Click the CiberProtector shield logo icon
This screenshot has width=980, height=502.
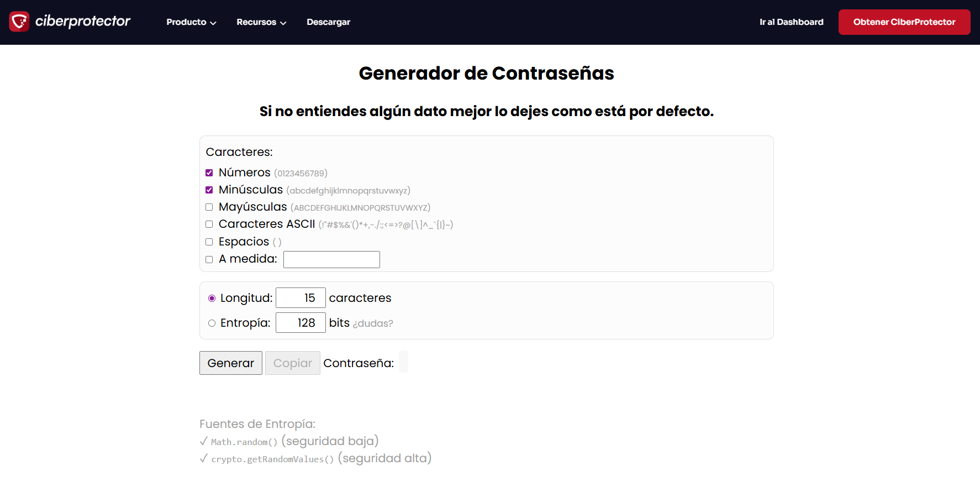[19, 22]
